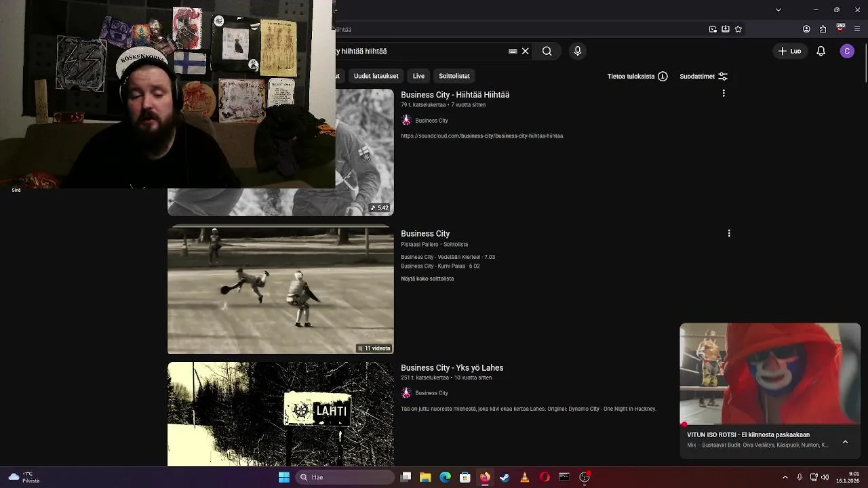
Task: Open File Explorer from the taskbar
Action: [x=425, y=477]
